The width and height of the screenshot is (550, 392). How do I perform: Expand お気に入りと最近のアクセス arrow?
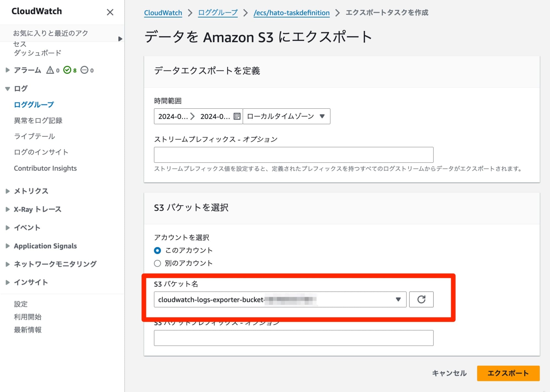[120, 39]
